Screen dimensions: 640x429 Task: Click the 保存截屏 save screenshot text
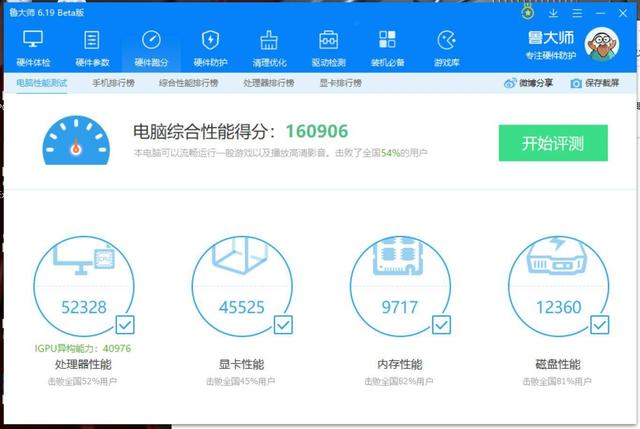click(x=602, y=83)
